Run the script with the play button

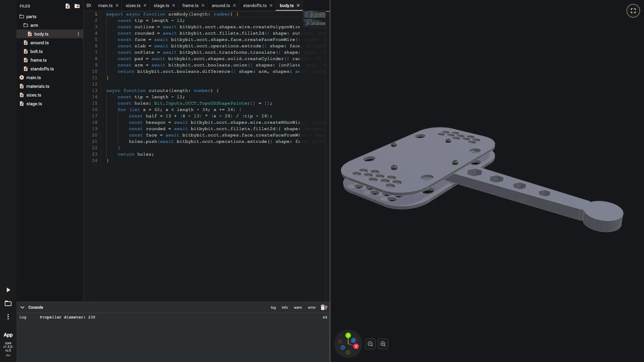pos(8,290)
